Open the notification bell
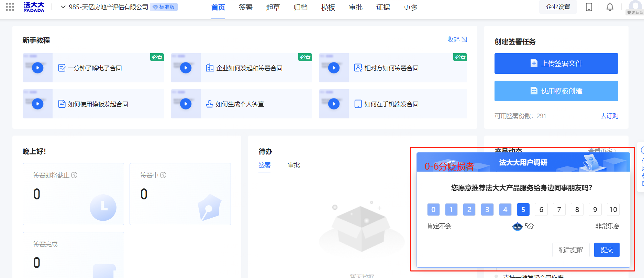644x278 pixels. [x=610, y=7]
